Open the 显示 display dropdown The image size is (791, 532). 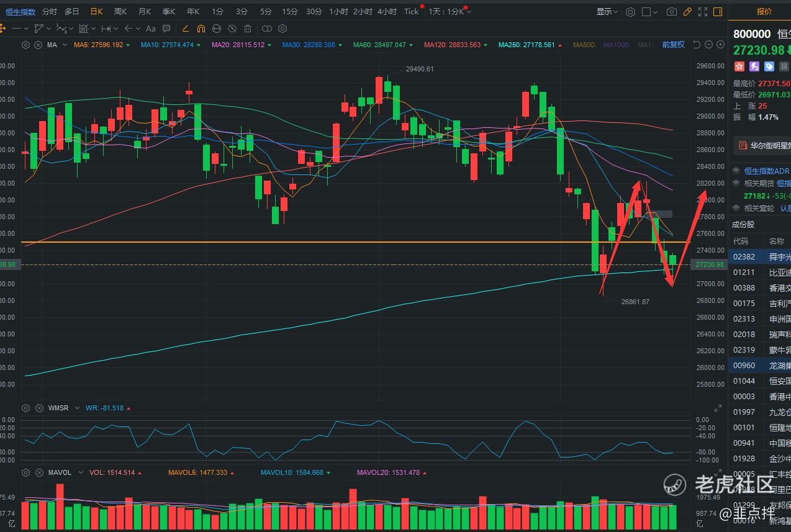coord(607,11)
